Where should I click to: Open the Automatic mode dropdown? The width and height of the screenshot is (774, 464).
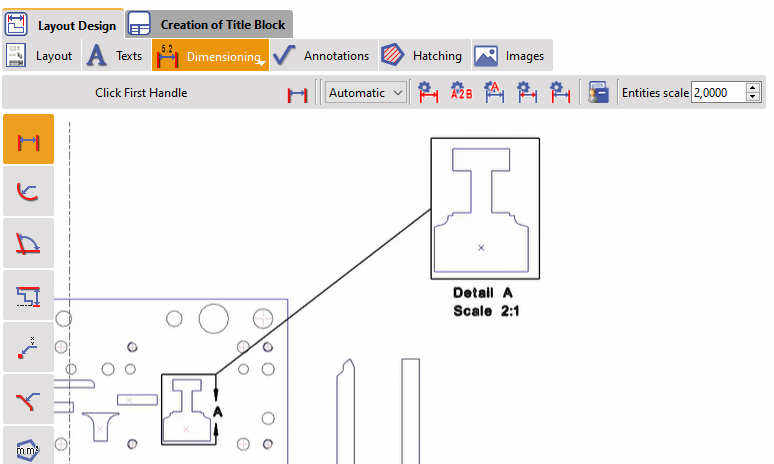(x=366, y=93)
